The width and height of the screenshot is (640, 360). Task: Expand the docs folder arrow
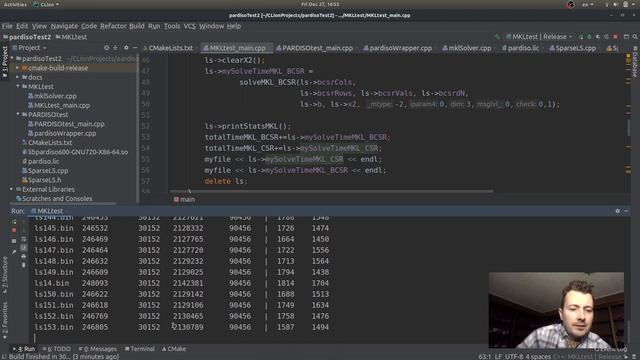point(18,77)
